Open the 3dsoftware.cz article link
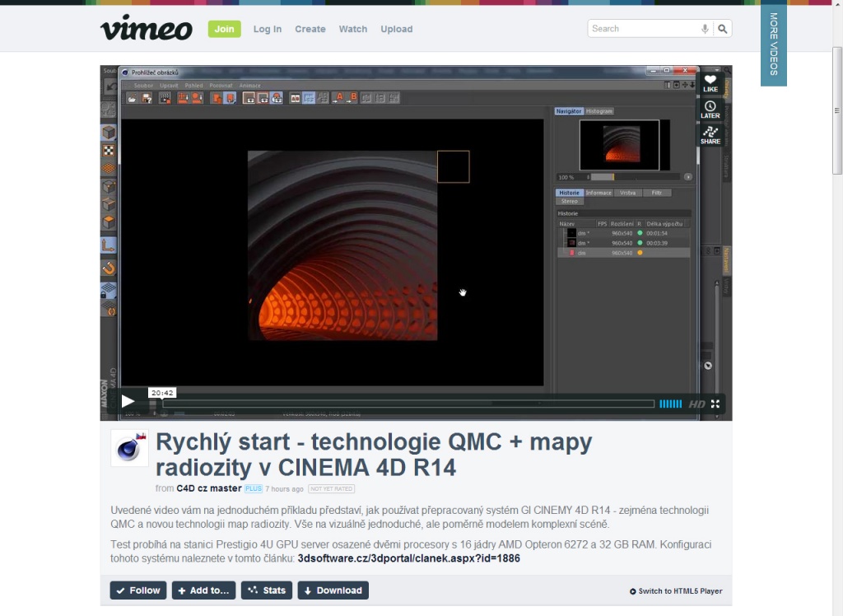This screenshot has width=843, height=616. coord(408,558)
